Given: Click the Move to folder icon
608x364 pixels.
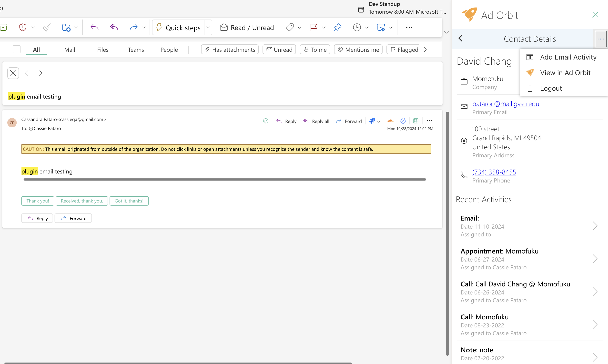Looking at the screenshot, I should click(x=66, y=27).
